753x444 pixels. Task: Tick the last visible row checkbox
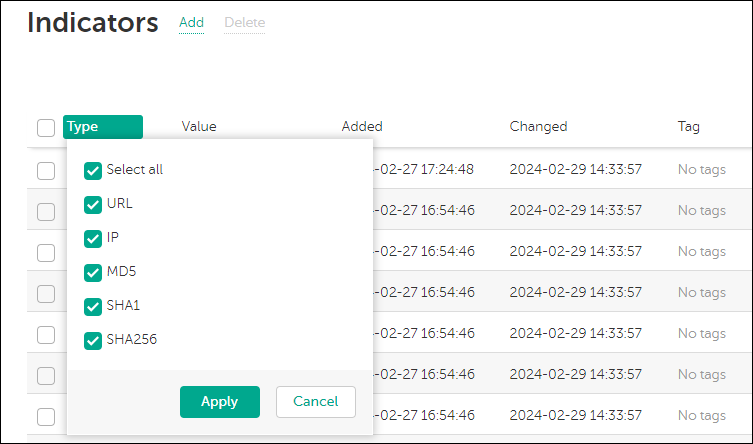pyautogui.click(x=46, y=416)
